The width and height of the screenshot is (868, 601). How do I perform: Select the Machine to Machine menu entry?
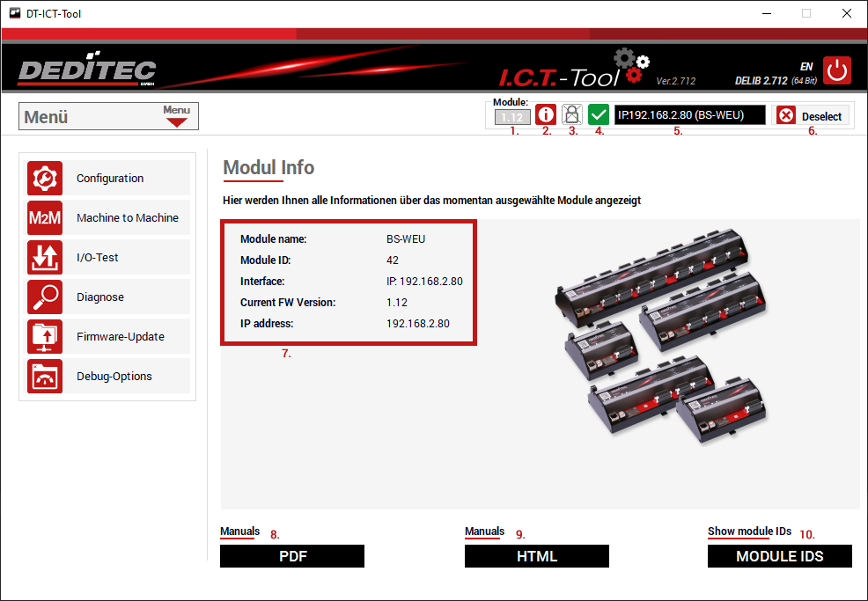tap(127, 218)
